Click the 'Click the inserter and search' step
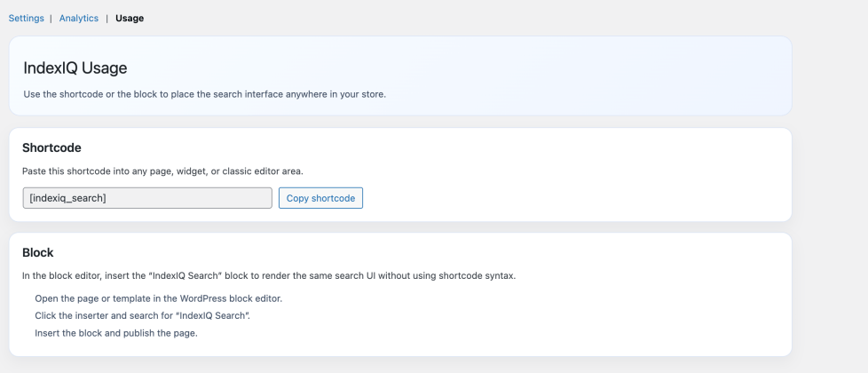The height and width of the screenshot is (373, 868). pos(142,316)
